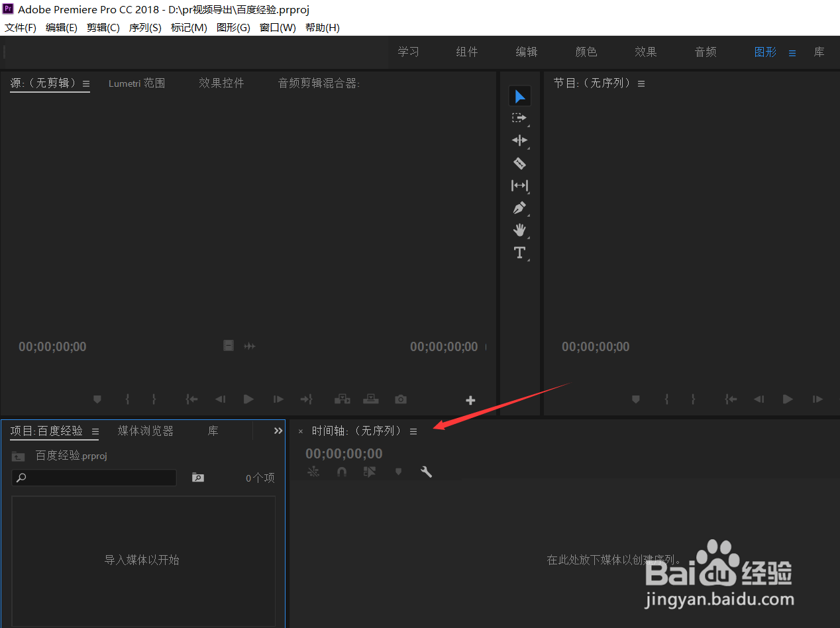This screenshot has height=628, width=840.
Task: Go to In point in Program monitor
Action: pyautogui.click(x=731, y=399)
